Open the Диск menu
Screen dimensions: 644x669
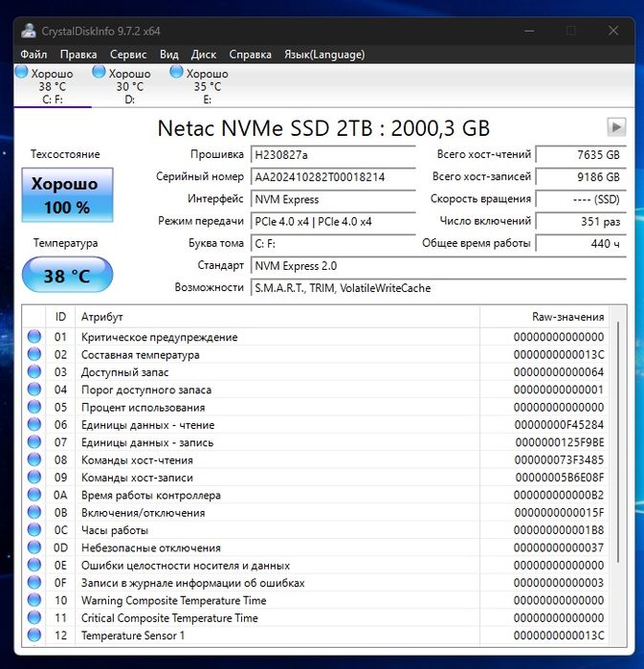tap(204, 55)
